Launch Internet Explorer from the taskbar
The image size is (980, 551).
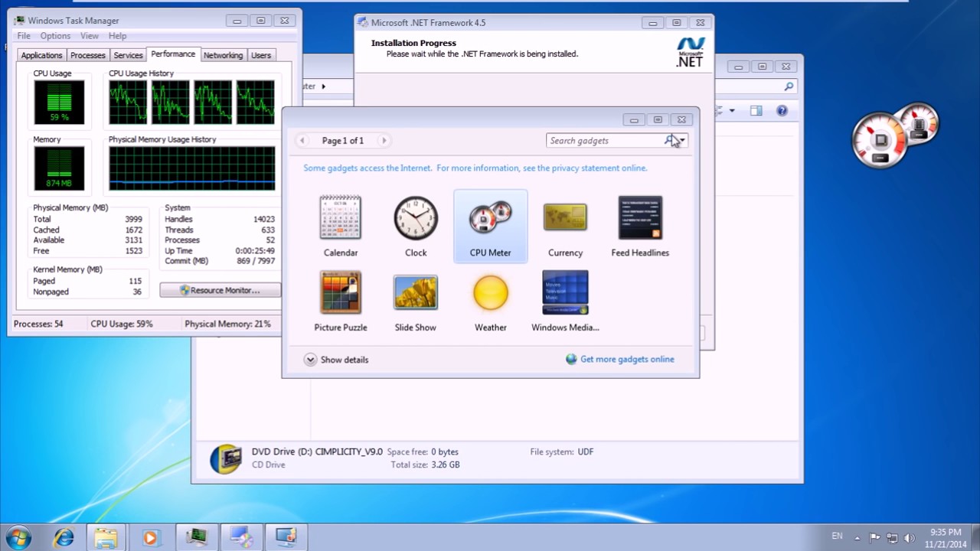pos(64,537)
